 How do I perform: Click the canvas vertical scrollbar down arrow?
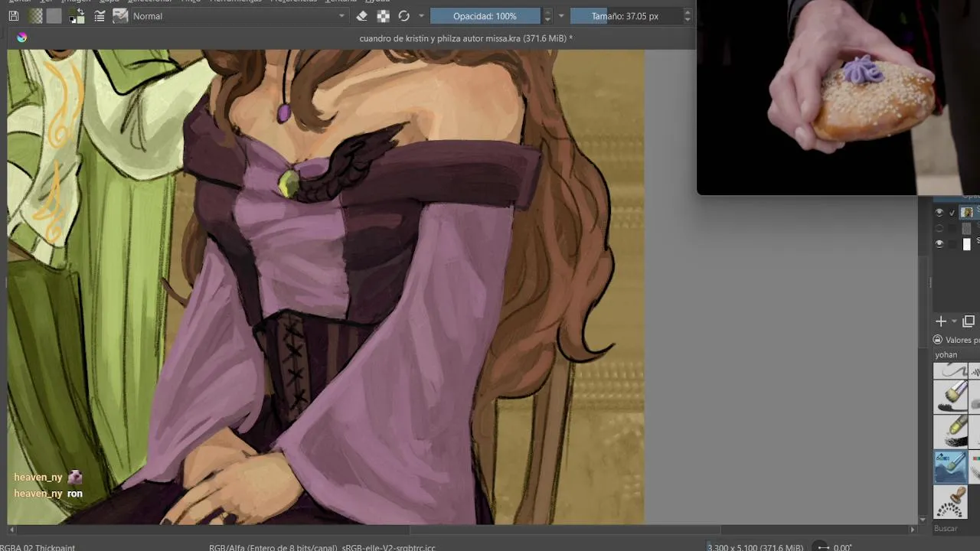[923, 519]
